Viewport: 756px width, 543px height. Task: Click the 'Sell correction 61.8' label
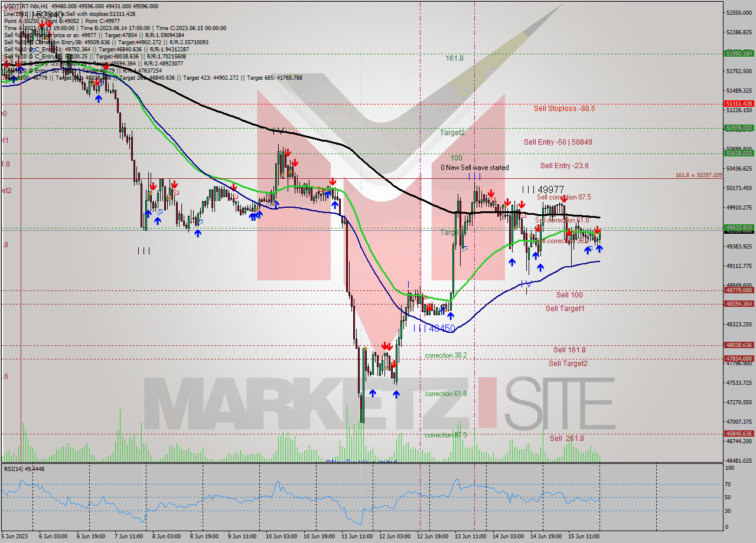[x=562, y=220]
